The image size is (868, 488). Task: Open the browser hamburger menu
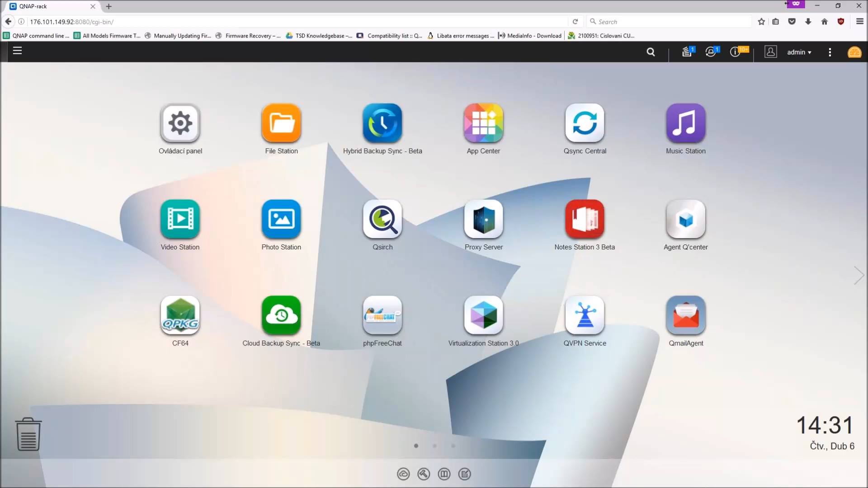(859, 22)
